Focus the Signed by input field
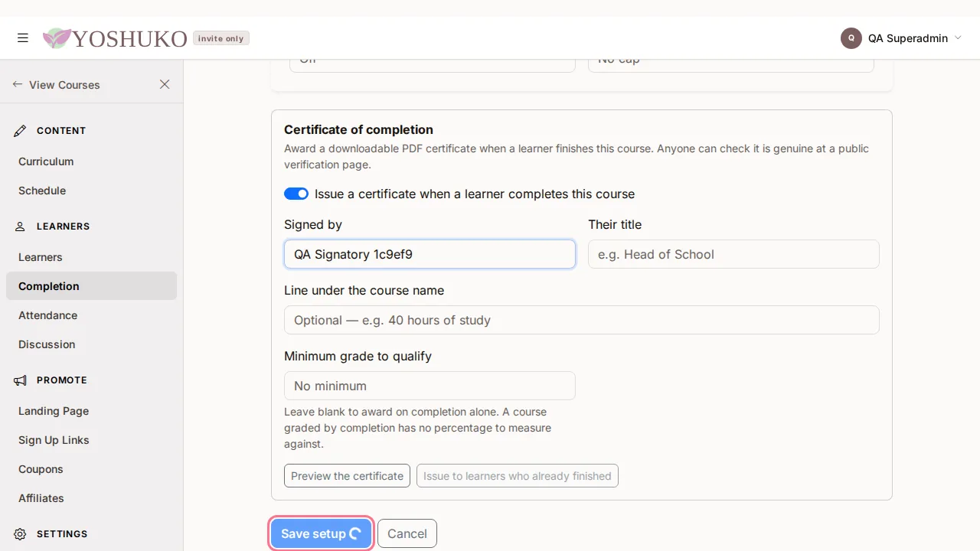Image resolution: width=980 pixels, height=551 pixels. coord(430,254)
